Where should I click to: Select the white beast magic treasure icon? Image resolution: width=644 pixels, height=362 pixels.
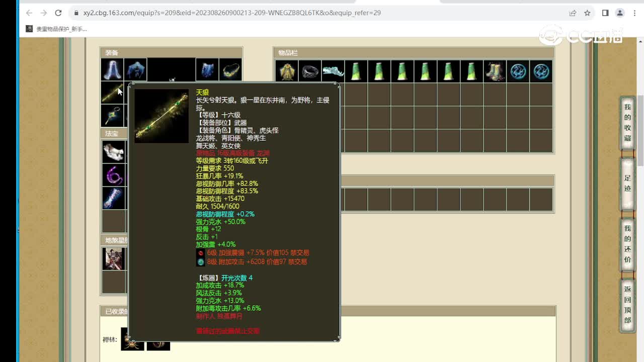click(x=114, y=152)
